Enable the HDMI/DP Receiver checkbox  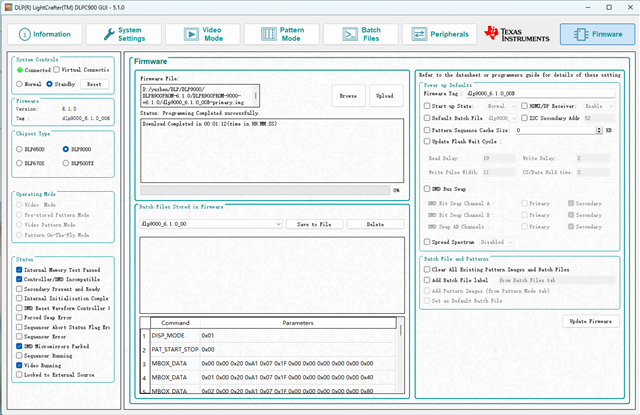[x=524, y=106]
